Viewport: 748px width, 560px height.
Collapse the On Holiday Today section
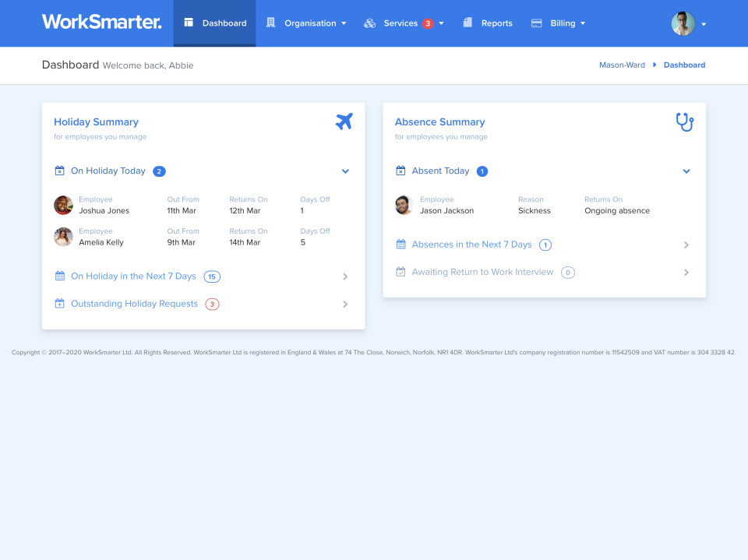pyautogui.click(x=345, y=171)
